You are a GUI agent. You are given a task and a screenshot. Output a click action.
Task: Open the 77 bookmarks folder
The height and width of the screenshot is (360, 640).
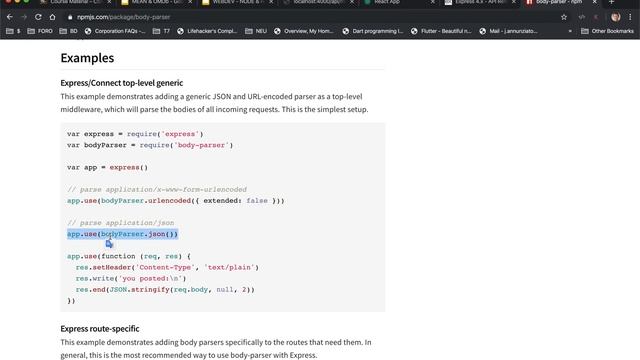[161, 31]
